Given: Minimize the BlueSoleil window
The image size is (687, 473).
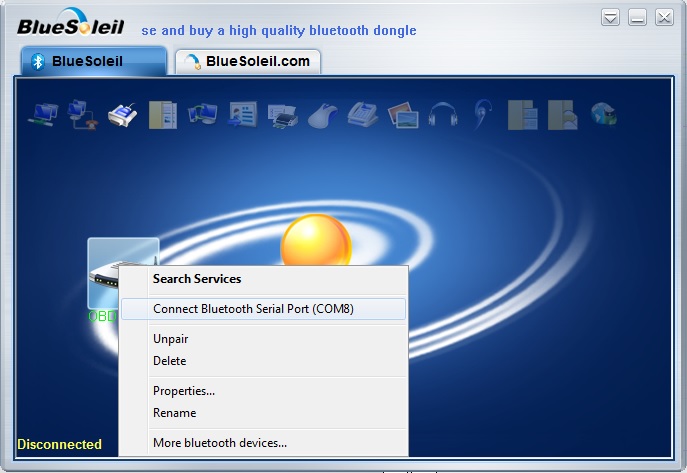Looking at the screenshot, I should tap(637, 18).
